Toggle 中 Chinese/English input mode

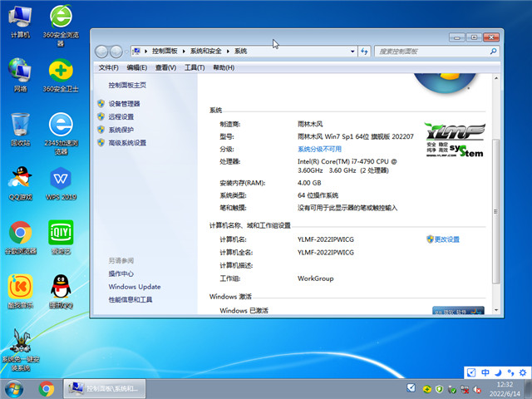pyautogui.click(x=485, y=372)
